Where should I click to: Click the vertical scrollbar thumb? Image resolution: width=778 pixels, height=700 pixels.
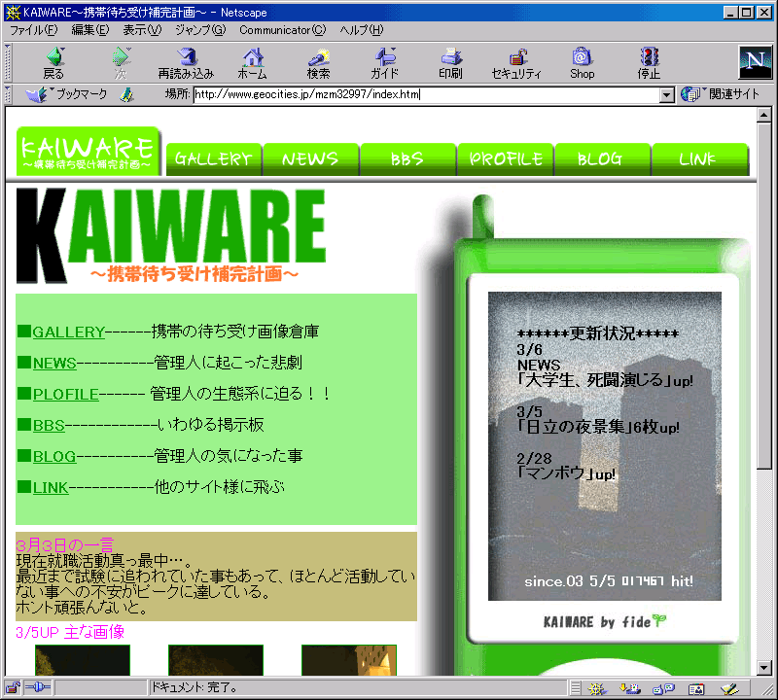click(764, 296)
